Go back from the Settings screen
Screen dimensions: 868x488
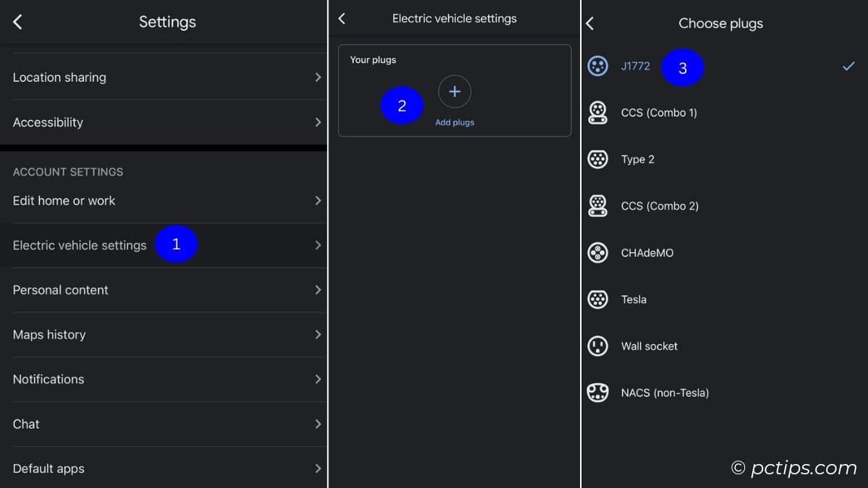[x=18, y=22]
